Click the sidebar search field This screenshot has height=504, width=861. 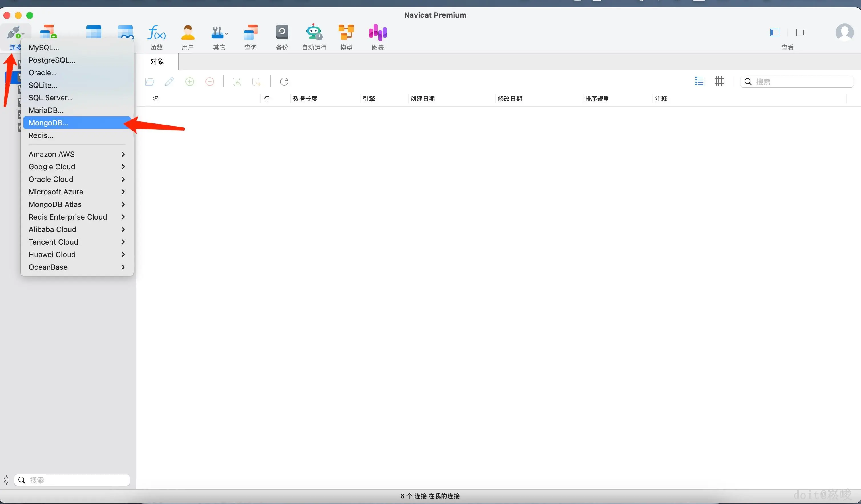(72, 480)
